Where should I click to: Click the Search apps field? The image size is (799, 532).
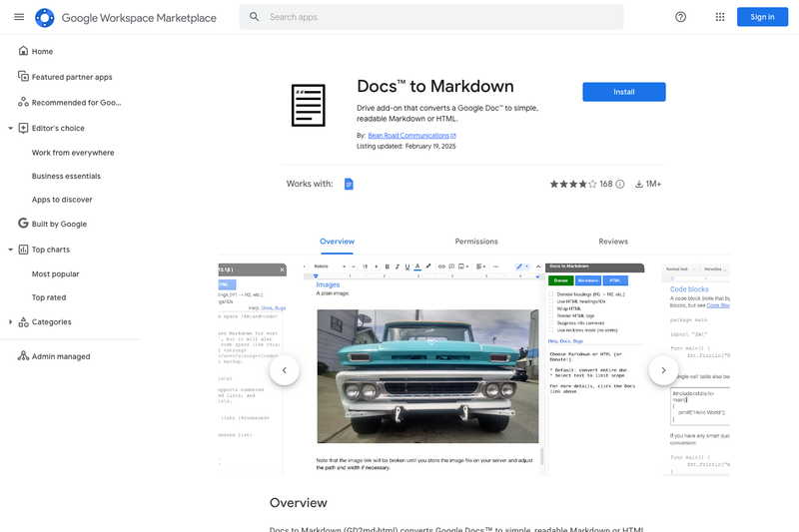[431, 17]
